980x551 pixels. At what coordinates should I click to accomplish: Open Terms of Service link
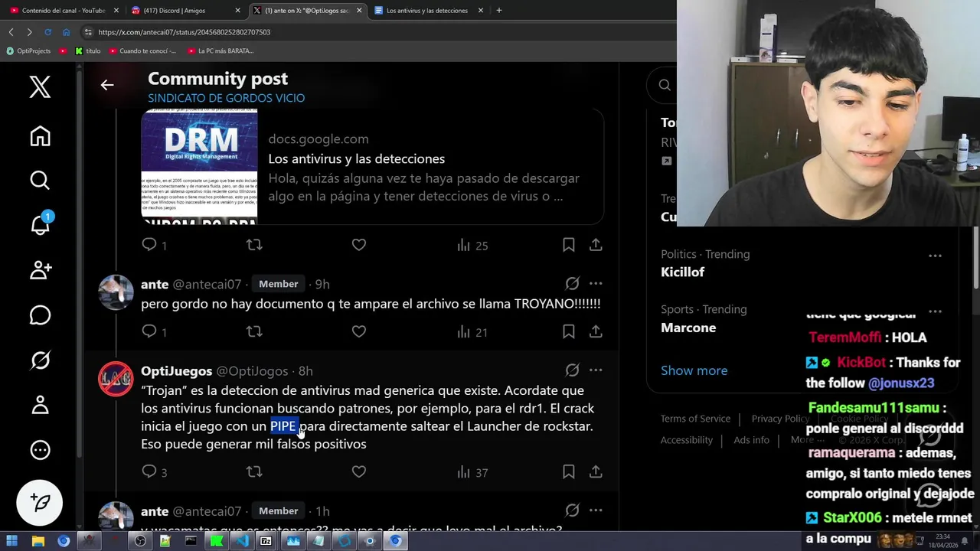point(695,419)
